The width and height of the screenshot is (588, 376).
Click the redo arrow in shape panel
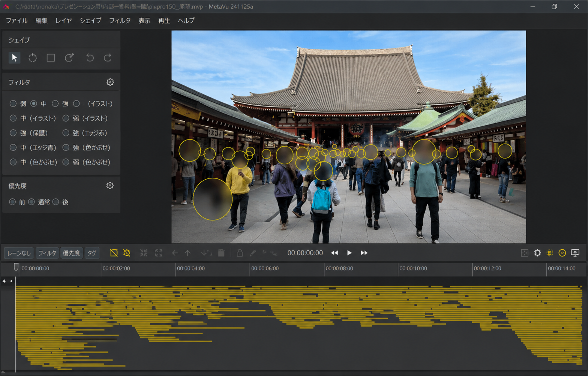click(x=108, y=58)
